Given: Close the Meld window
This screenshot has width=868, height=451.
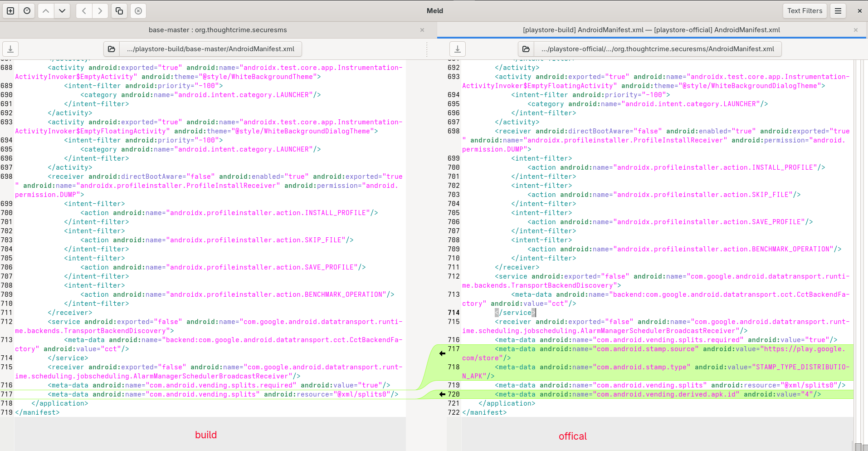Looking at the screenshot, I should pos(859,11).
